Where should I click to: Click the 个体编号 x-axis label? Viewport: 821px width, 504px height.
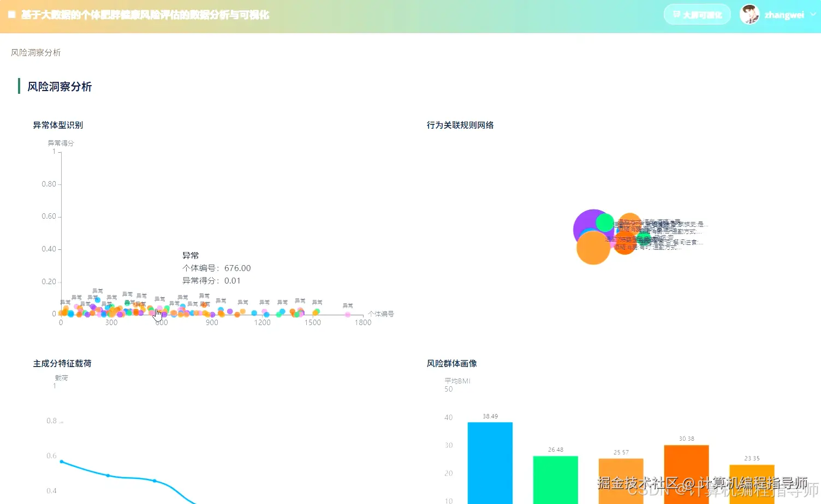point(381,314)
